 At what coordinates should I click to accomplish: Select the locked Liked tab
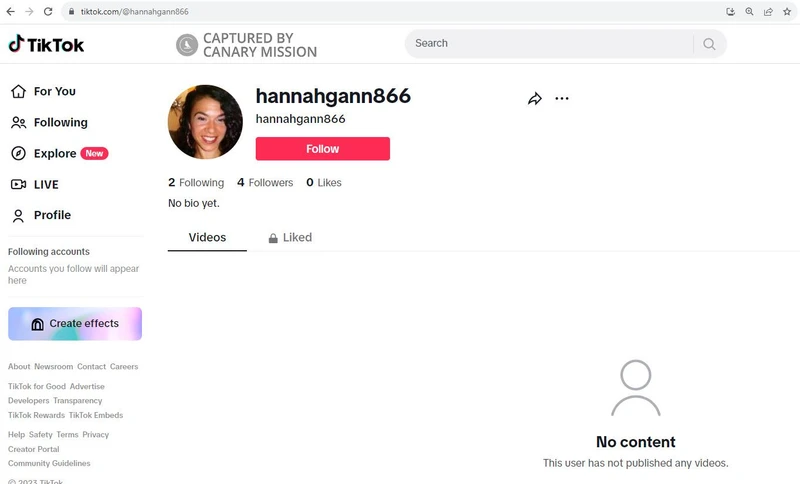290,238
